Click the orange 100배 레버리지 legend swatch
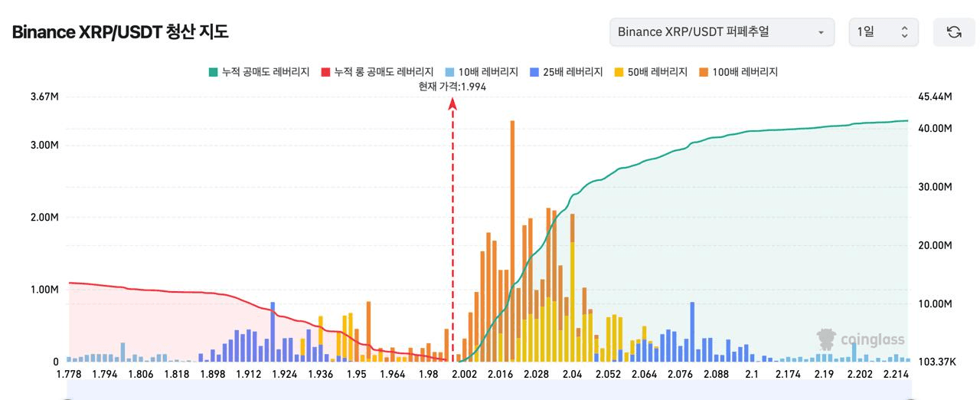The width and height of the screenshot is (980, 400). pos(703,72)
